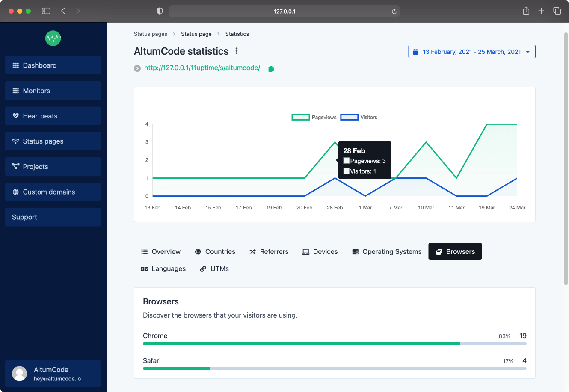Screen dimensions: 569x392
Task: Toggle Pageviews series in chart legend
Action: click(x=314, y=117)
